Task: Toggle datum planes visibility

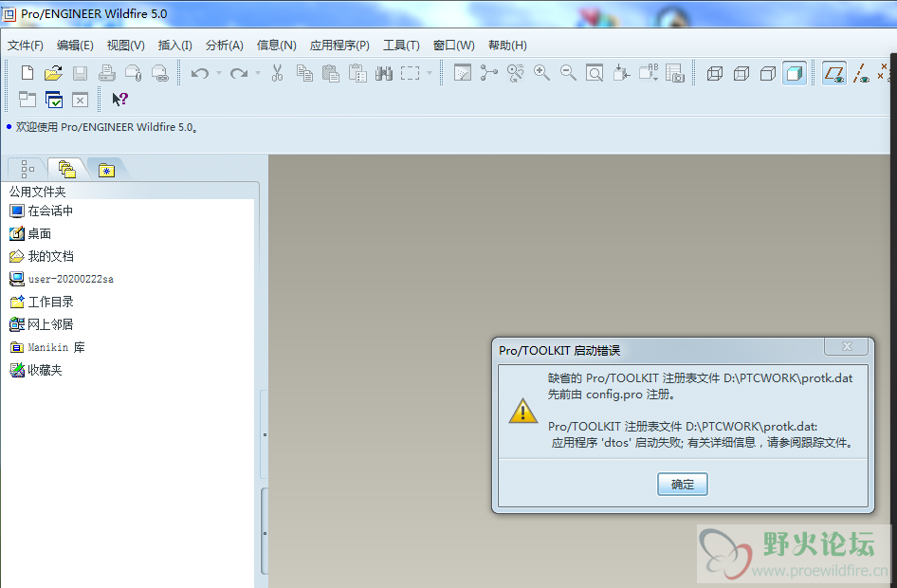Action: 834,73
